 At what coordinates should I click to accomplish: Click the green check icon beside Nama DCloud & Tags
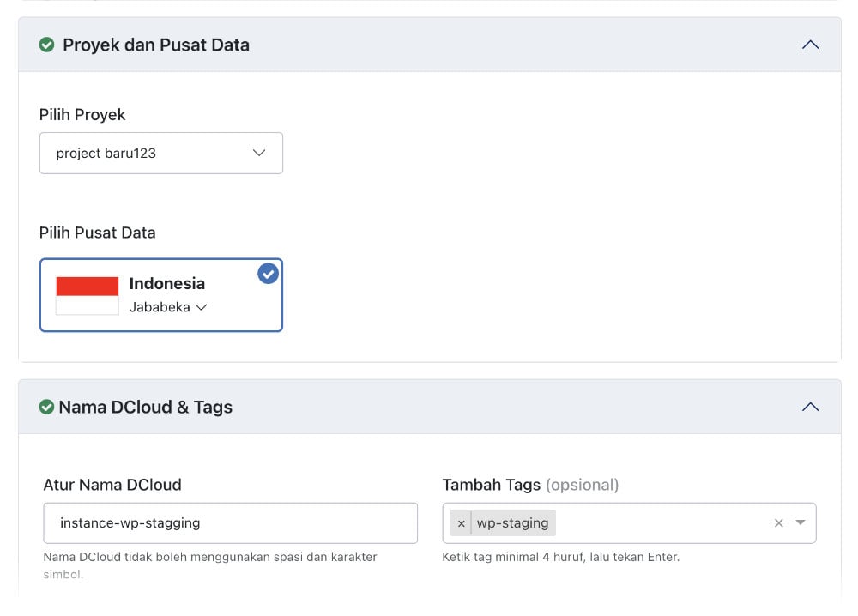[x=46, y=407]
